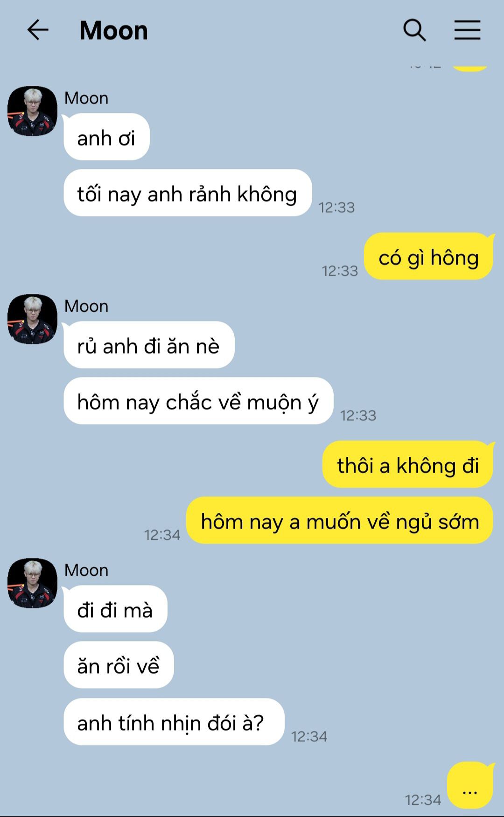Select the 'ăn rồi về' message
Viewport: 504px width, 817px height.
[x=119, y=665]
